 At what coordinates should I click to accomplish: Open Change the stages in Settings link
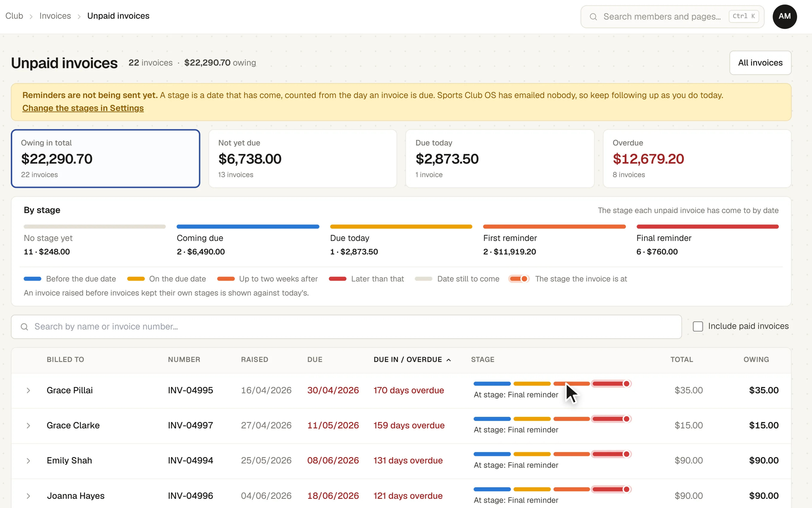pyautogui.click(x=83, y=108)
